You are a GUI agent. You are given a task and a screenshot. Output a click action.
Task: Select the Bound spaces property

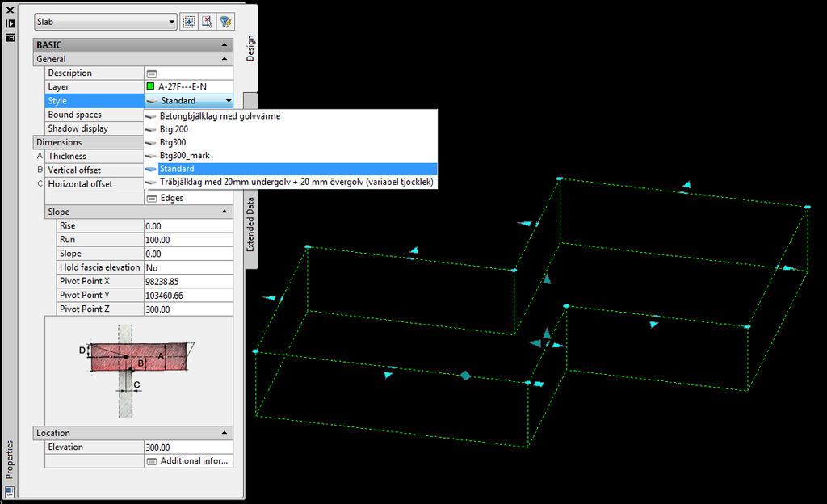coord(94,115)
